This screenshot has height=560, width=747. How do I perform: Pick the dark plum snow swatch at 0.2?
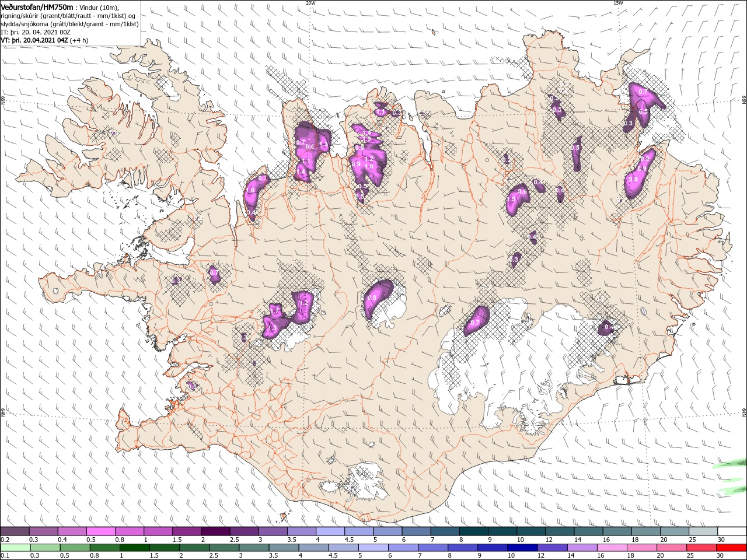[15, 532]
